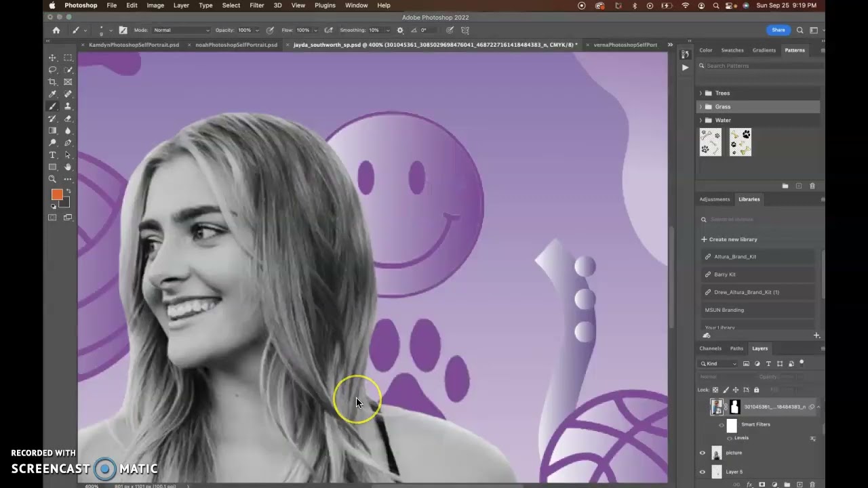This screenshot has width=868, height=488.
Task: Switch to the Channels tab
Action: (711, 348)
